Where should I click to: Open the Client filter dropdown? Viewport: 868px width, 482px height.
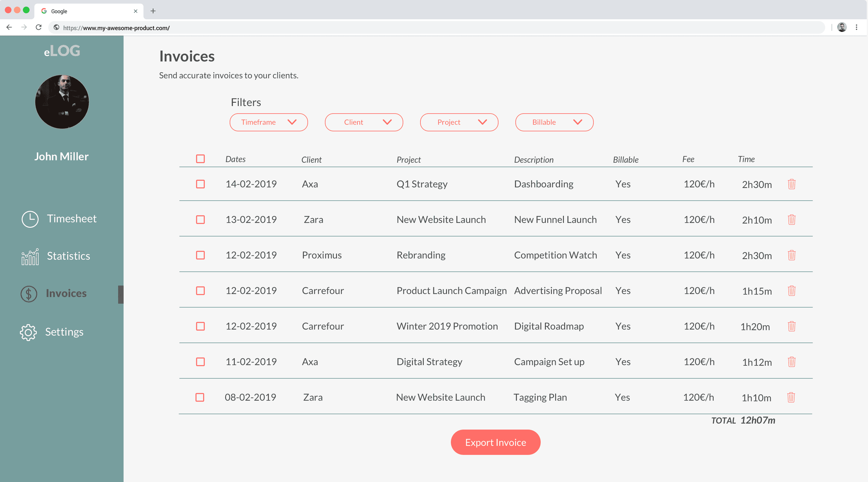tap(364, 122)
